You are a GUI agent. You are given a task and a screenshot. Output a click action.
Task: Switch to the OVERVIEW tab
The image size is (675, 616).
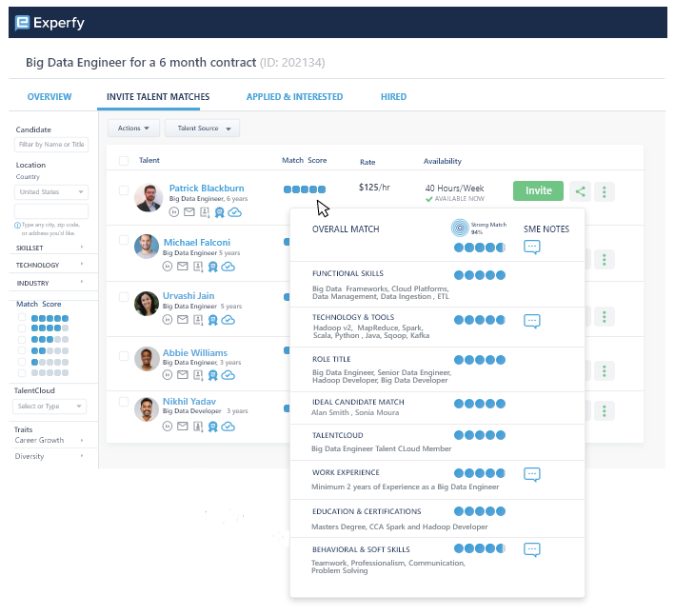point(50,97)
